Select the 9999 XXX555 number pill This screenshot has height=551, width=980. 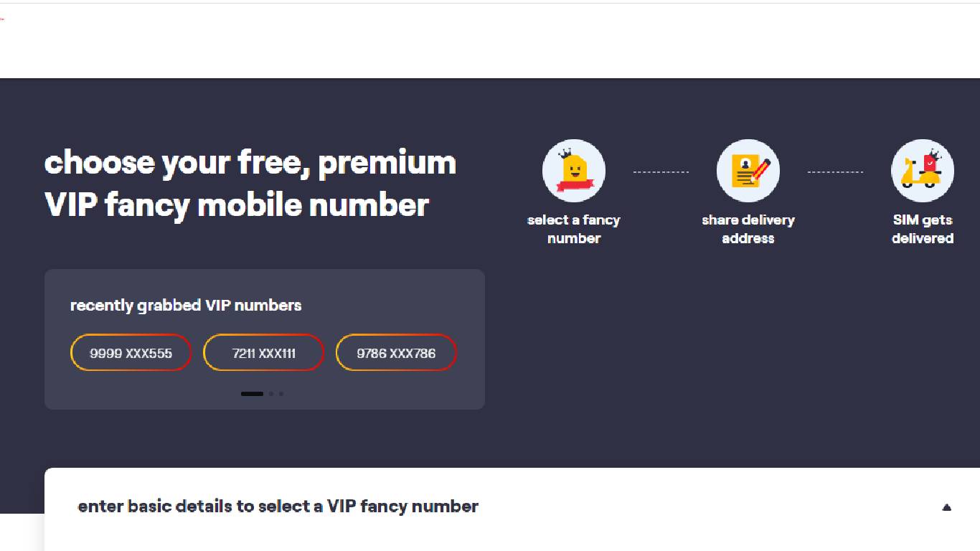(131, 353)
